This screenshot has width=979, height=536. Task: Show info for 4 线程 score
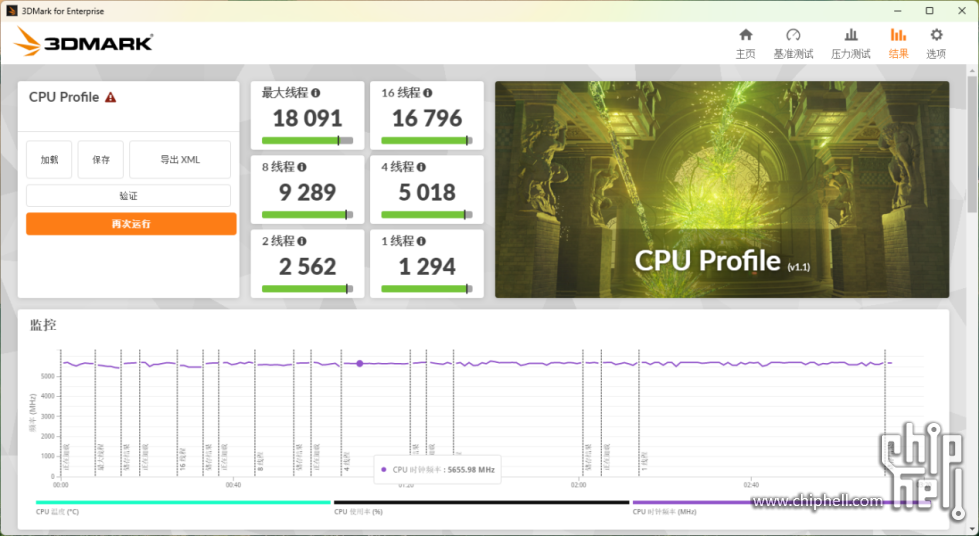pos(421,167)
